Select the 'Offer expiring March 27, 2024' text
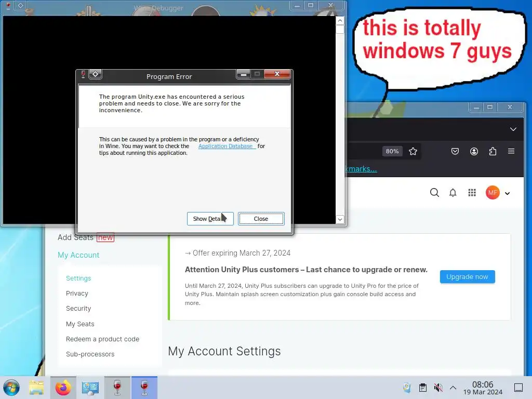Image resolution: width=532 pixels, height=399 pixels. coord(242,253)
